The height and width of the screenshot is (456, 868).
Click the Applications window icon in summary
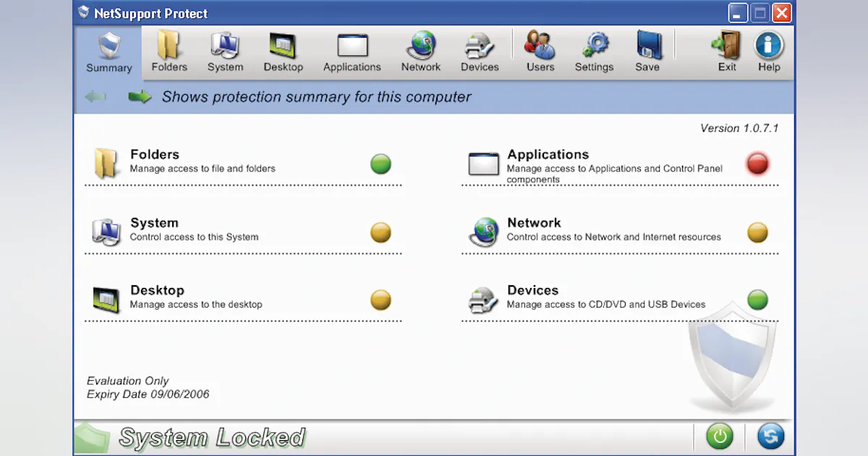point(484,164)
